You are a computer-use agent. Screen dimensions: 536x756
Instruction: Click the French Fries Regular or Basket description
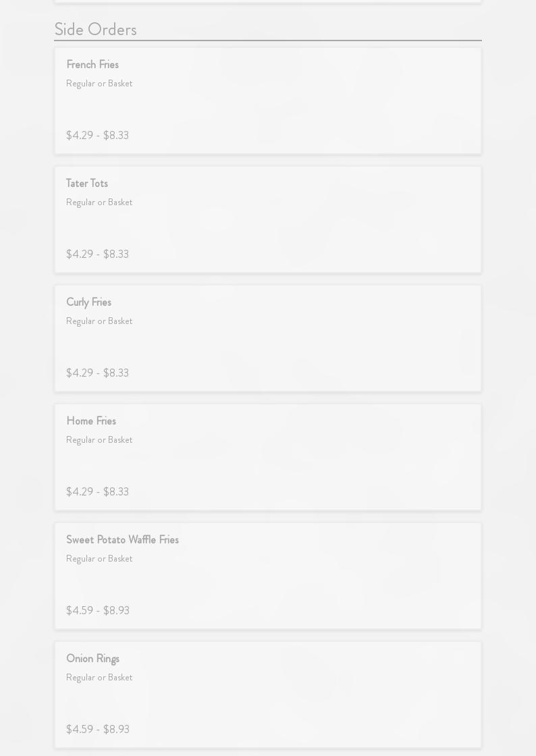coord(99,84)
